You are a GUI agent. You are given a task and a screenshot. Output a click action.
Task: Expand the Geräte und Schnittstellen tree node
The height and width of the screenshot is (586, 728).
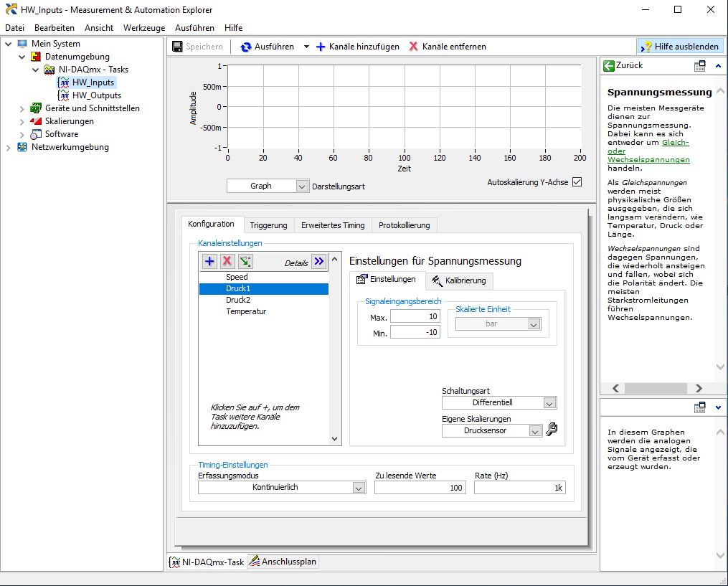[21, 108]
